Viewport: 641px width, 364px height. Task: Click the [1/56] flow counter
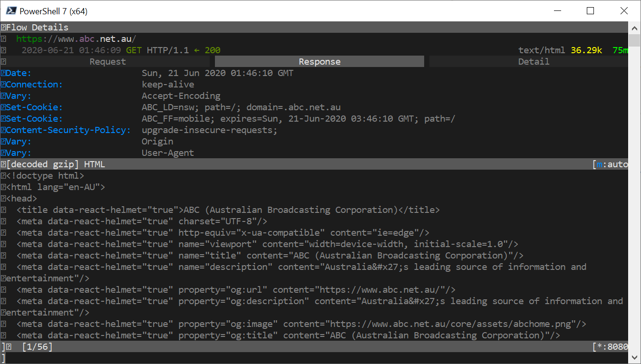37,347
